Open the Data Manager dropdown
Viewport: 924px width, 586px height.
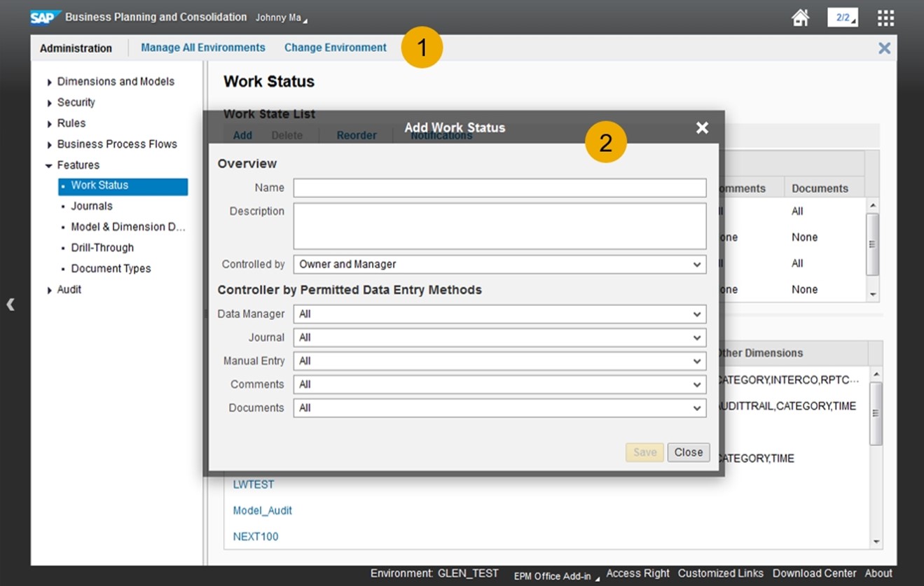499,314
